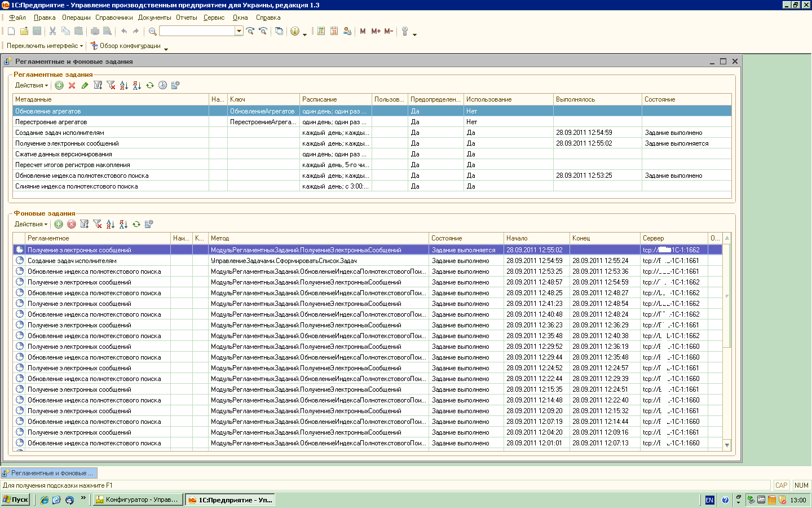Click Internet Explorer quick launch icon
Viewport: 812px width, 508px height.
pyautogui.click(x=45, y=500)
